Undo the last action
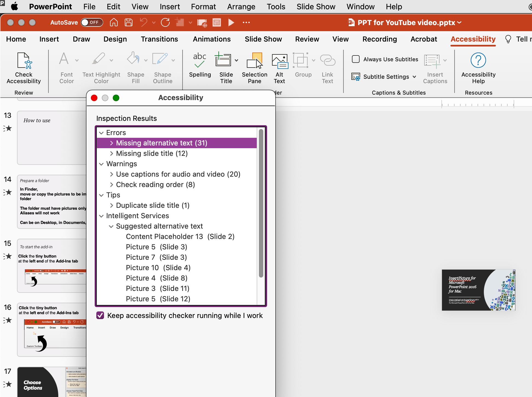Viewport: 532px width, 397px height. (144, 22)
